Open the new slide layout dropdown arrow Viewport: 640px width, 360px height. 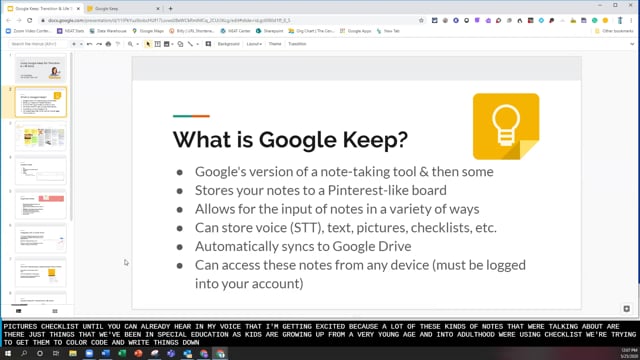[81, 44]
